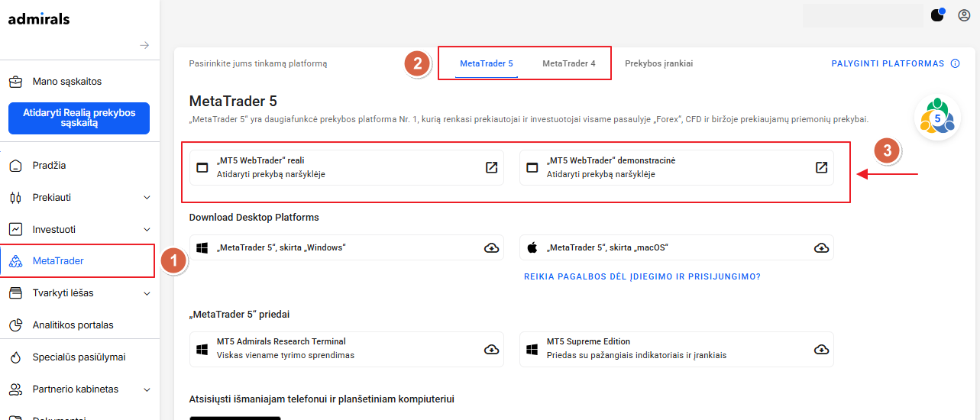Download the MT5 Admirals Research Terminal card
Screen dimensions: 980x420
point(347,349)
